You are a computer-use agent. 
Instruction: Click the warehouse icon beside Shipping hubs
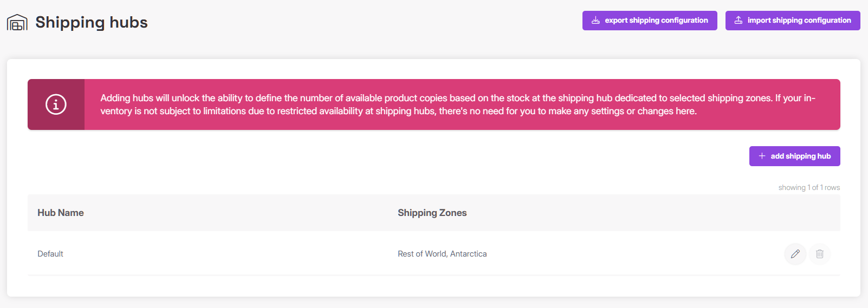(17, 23)
